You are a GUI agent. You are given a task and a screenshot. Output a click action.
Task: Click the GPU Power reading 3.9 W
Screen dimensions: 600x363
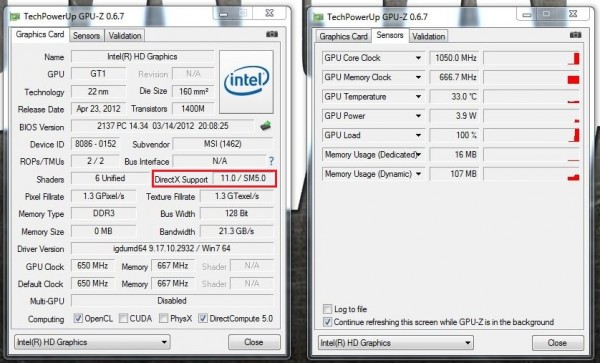point(454,116)
